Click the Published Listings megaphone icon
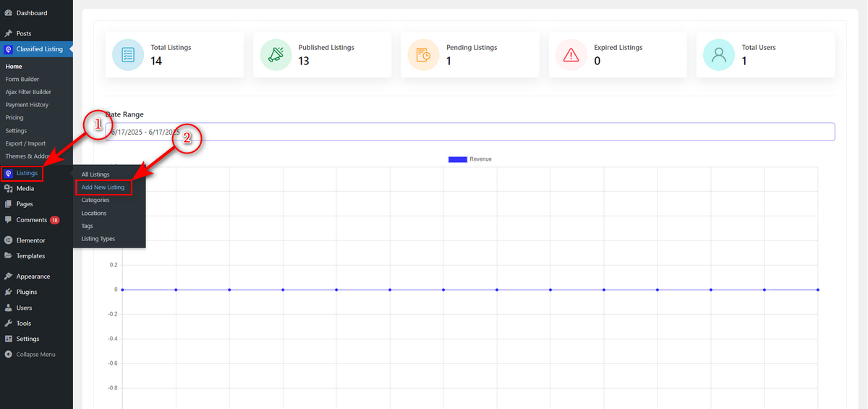This screenshot has height=409, width=868. tap(276, 55)
